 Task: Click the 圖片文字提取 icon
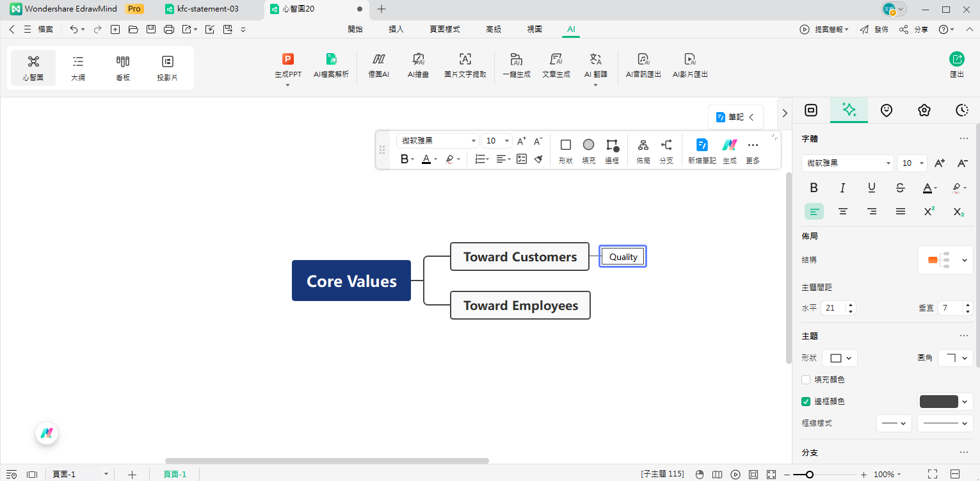pyautogui.click(x=465, y=60)
